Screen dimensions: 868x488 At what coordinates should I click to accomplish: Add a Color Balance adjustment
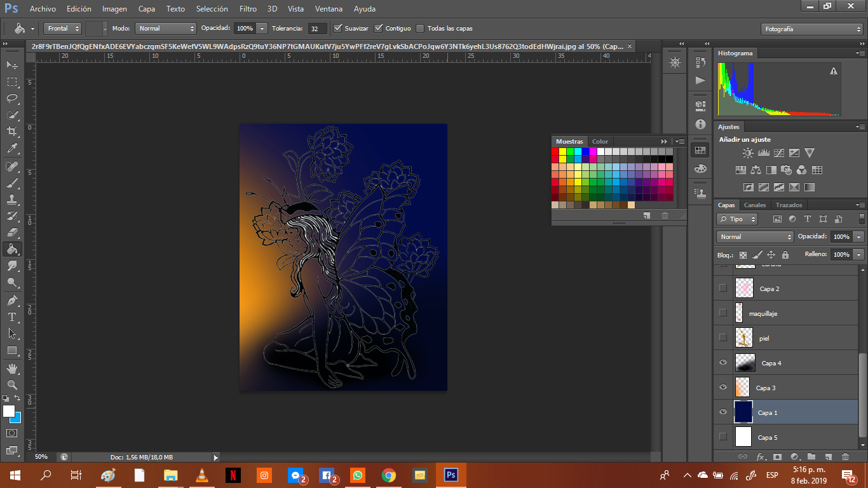[756, 170]
